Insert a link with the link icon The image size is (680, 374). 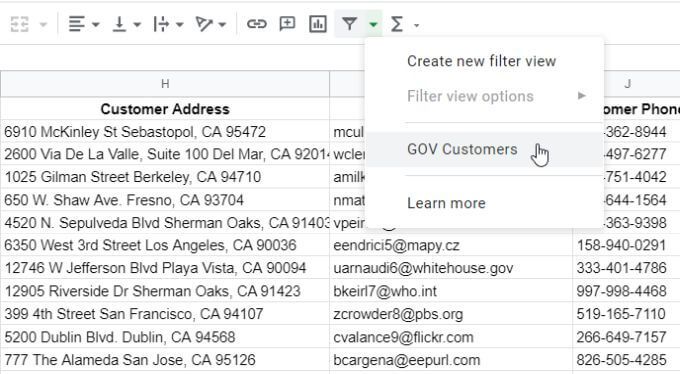(256, 23)
